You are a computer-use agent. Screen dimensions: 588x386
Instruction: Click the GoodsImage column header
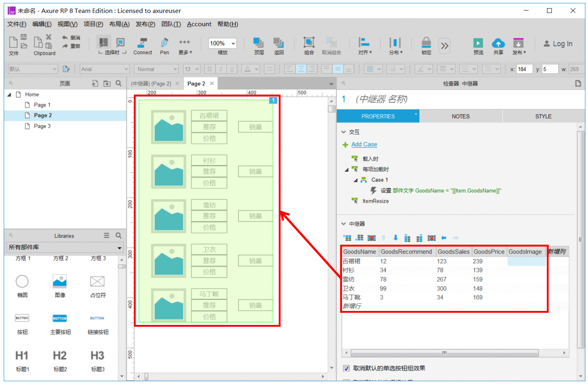[x=525, y=252]
